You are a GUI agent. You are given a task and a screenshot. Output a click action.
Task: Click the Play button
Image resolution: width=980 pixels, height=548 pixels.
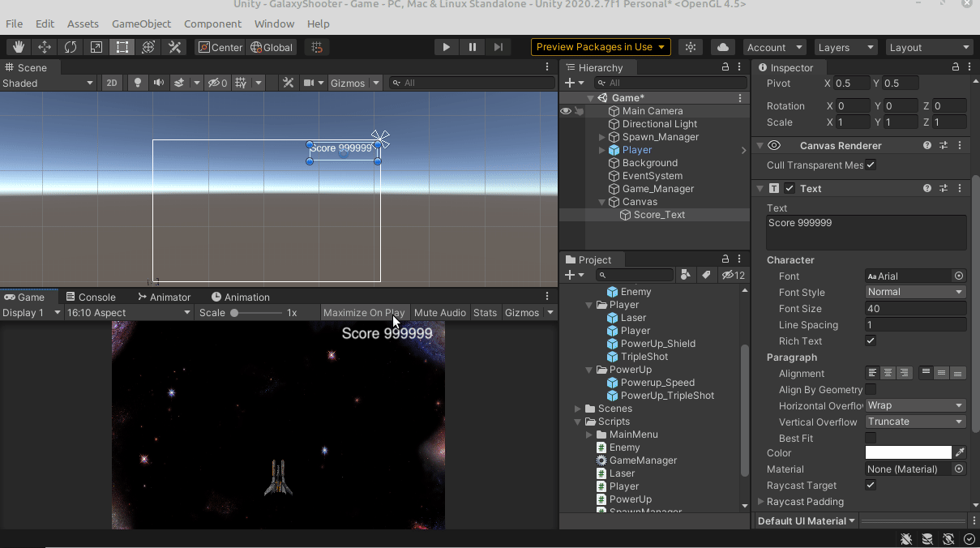[x=446, y=47]
